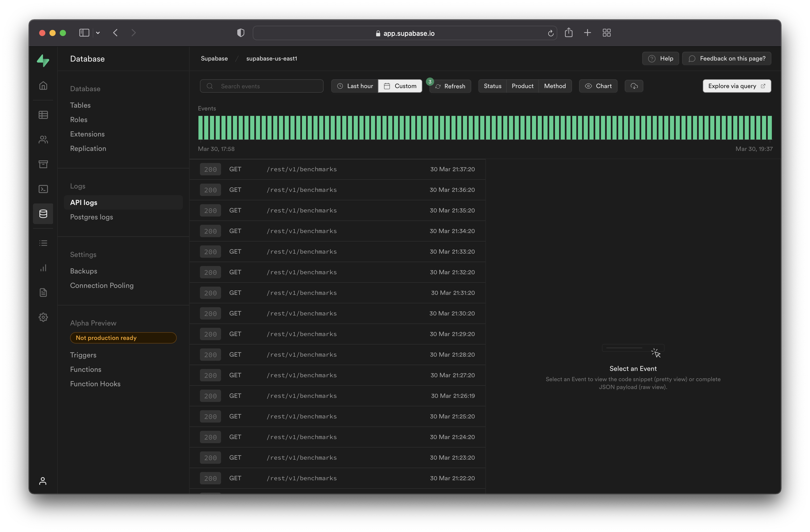810x532 pixels.
Task: Select the log event at 21:37:20
Action: click(337, 169)
